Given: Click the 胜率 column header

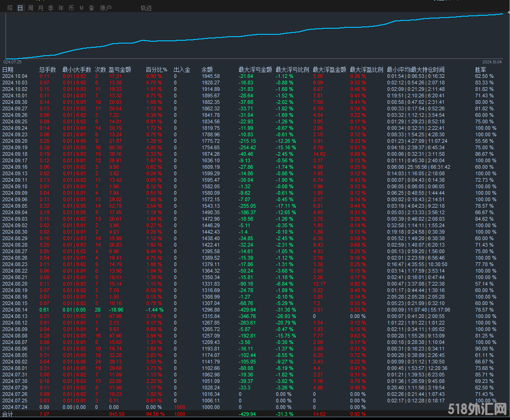Looking at the screenshot, I should click(x=480, y=70).
